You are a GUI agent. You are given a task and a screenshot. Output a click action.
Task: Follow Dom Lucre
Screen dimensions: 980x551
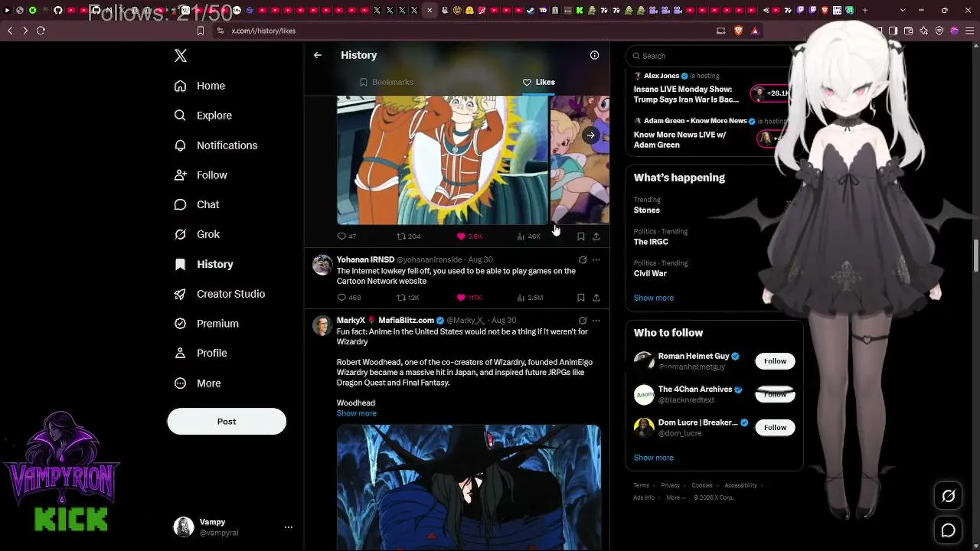click(775, 428)
